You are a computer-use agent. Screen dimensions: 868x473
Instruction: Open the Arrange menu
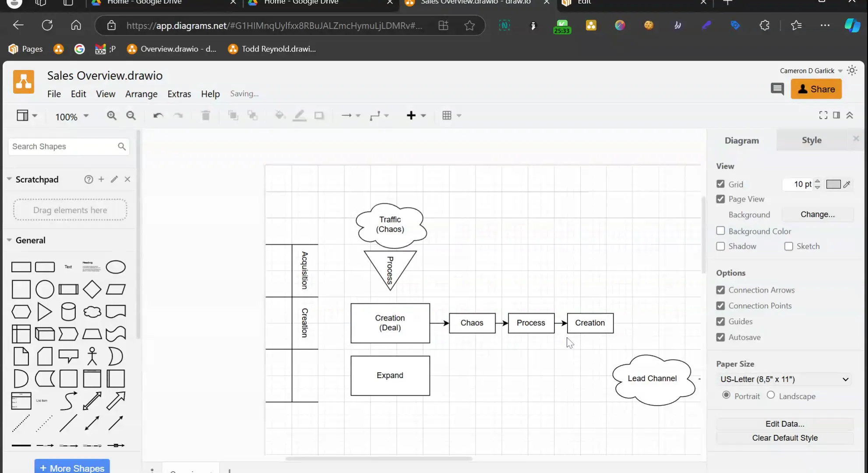(141, 94)
